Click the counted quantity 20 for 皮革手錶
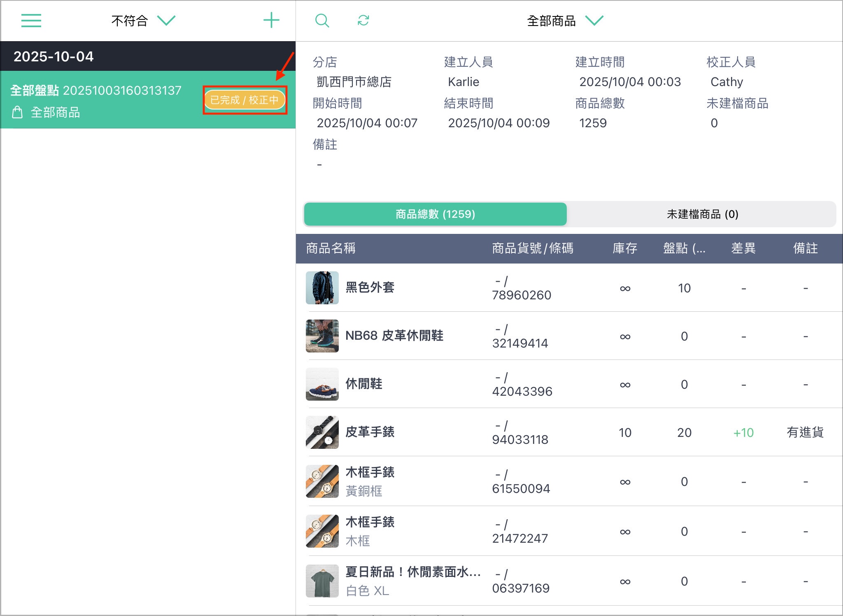The image size is (843, 616). pos(684,433)
